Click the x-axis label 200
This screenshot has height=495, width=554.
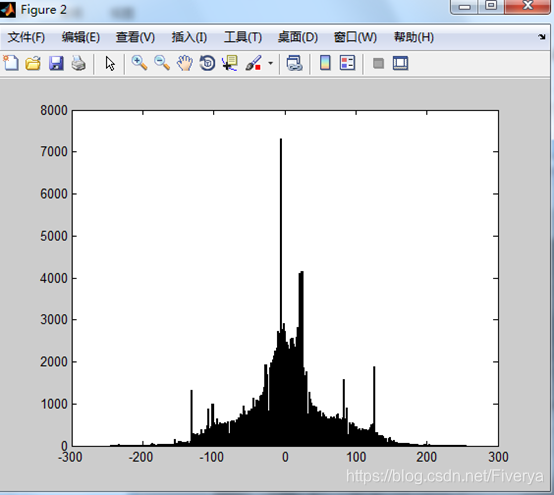426,457
